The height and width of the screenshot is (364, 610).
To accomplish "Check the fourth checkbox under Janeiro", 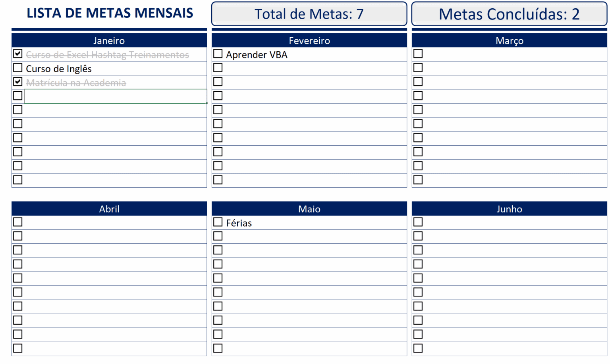I will (x=17, y=95).
